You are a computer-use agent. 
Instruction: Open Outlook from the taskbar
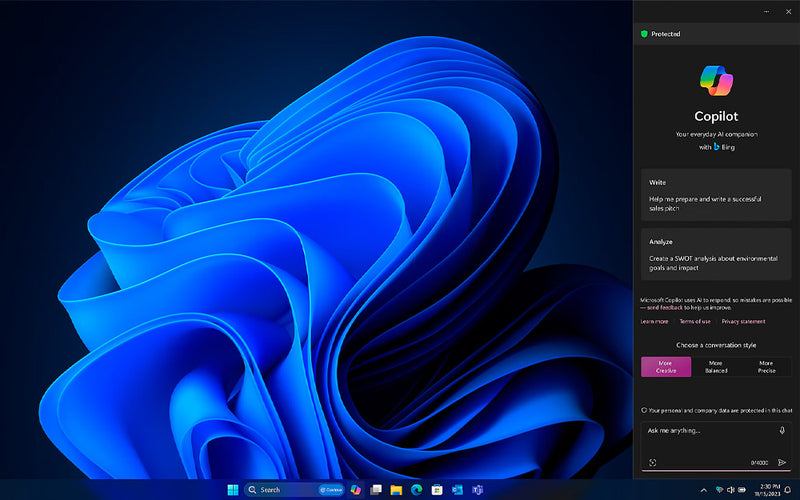tap(457, 489)
